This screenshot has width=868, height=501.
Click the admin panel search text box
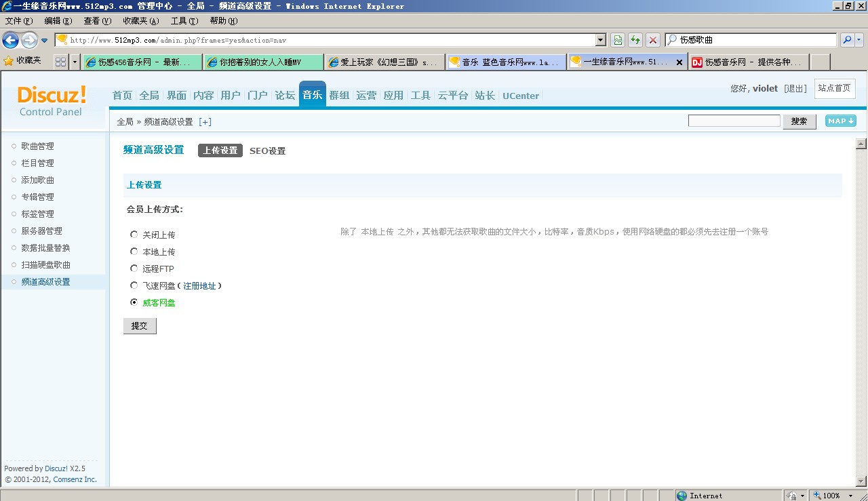point(734,121)
